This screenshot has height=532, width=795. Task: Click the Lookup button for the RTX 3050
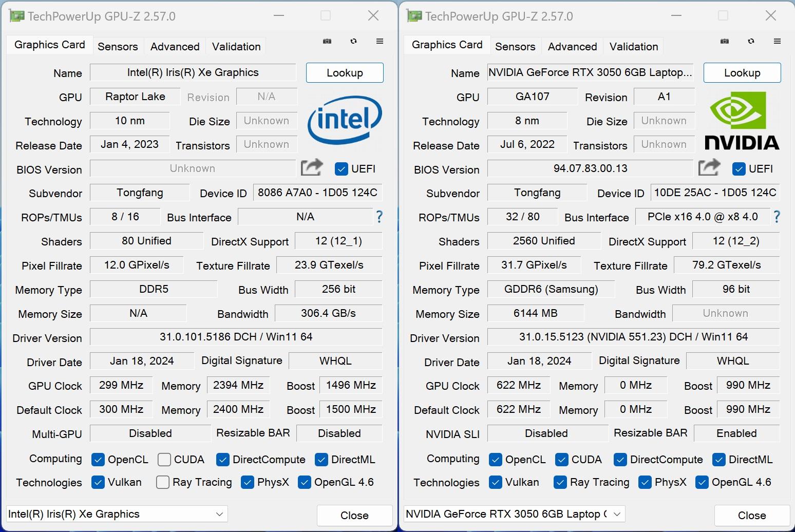coord(742,72)
